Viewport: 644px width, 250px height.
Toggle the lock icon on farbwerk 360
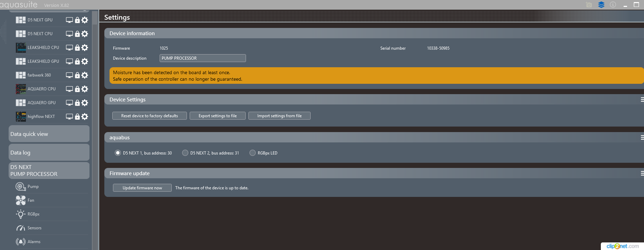point(77,75)
